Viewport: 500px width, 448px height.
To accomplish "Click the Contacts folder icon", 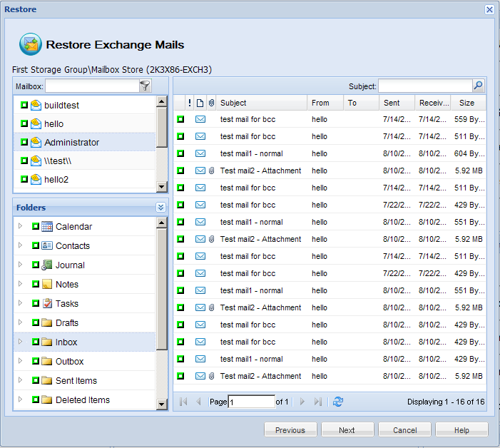I will 47,245.
